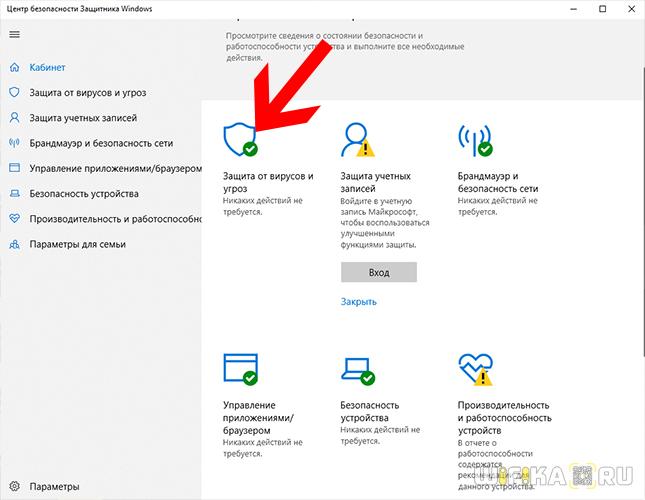Click the 'Просмотрите сведения о состоянии' header text

coord(345,46)
